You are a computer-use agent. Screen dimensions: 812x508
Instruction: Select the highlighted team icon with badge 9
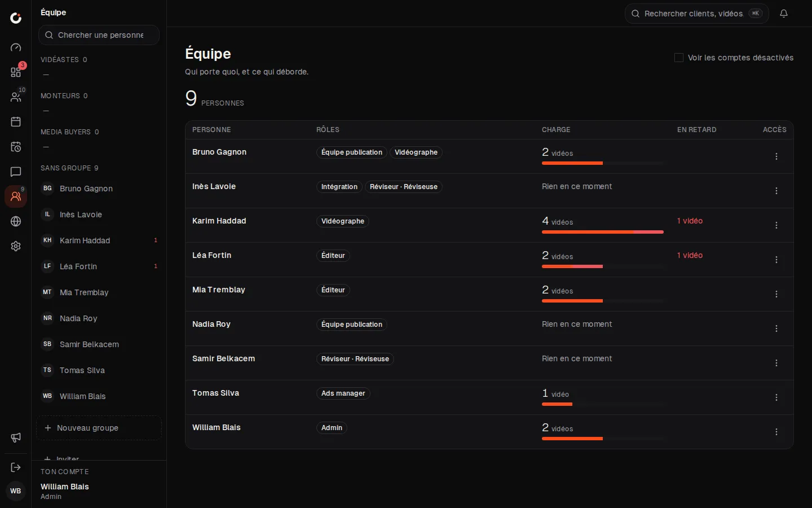(x=16, y=196)
